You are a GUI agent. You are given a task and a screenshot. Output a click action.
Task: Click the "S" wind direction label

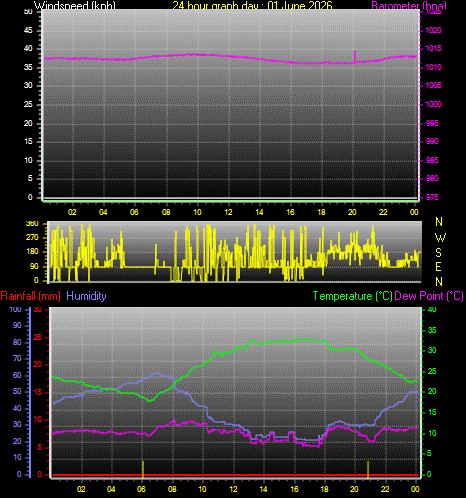[x=439, y=253]
